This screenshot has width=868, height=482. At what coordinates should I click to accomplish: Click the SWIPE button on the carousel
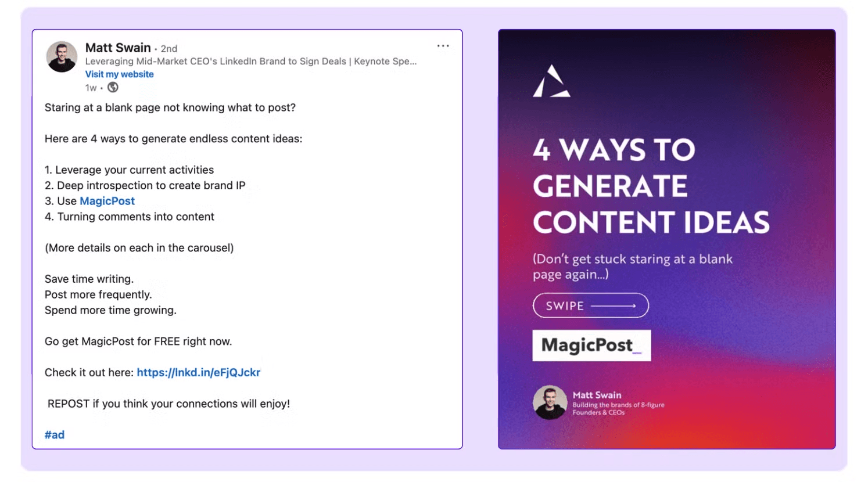click(x=591, y=305)
